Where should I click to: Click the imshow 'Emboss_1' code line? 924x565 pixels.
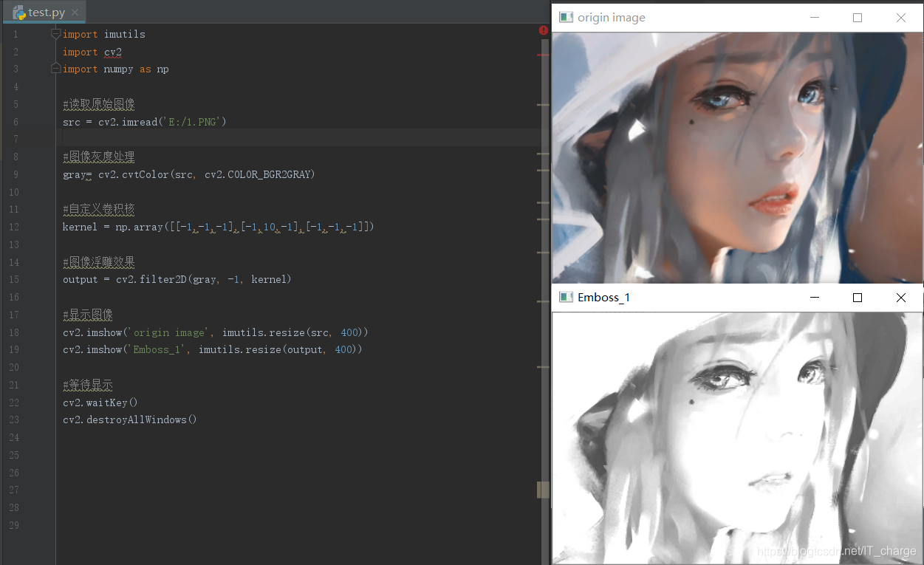213,349
